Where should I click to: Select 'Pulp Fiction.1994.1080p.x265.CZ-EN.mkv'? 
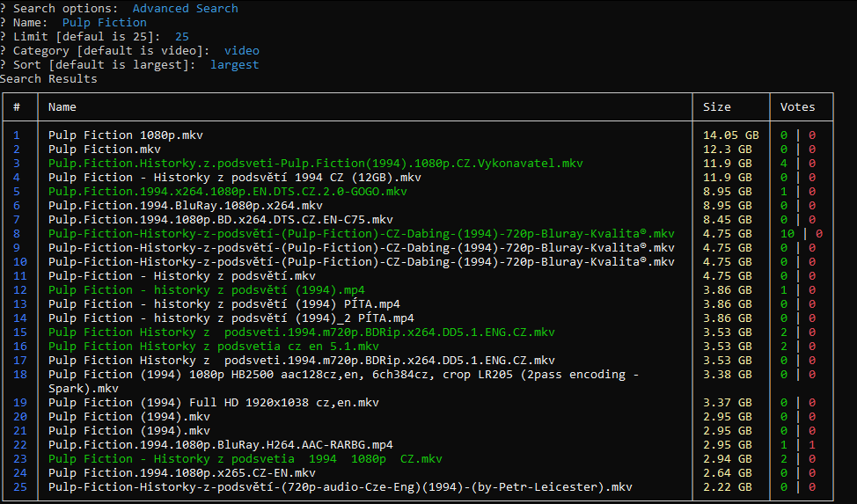coord(182,473)
